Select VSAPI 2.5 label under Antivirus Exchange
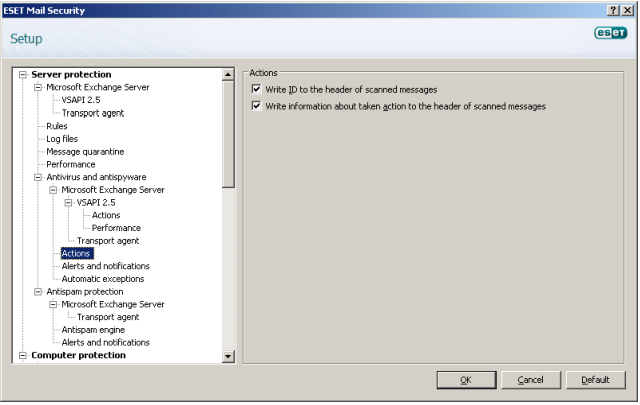Screen dimensions: 640x405 (x=96, y=202)
